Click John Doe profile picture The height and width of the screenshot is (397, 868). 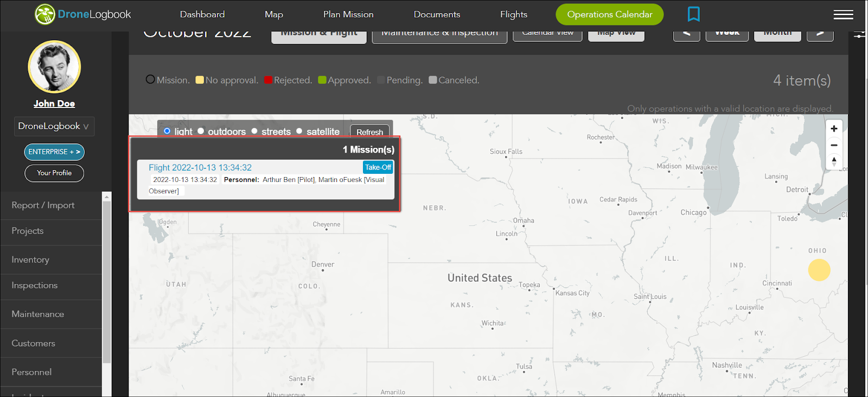tap(54, 67)
